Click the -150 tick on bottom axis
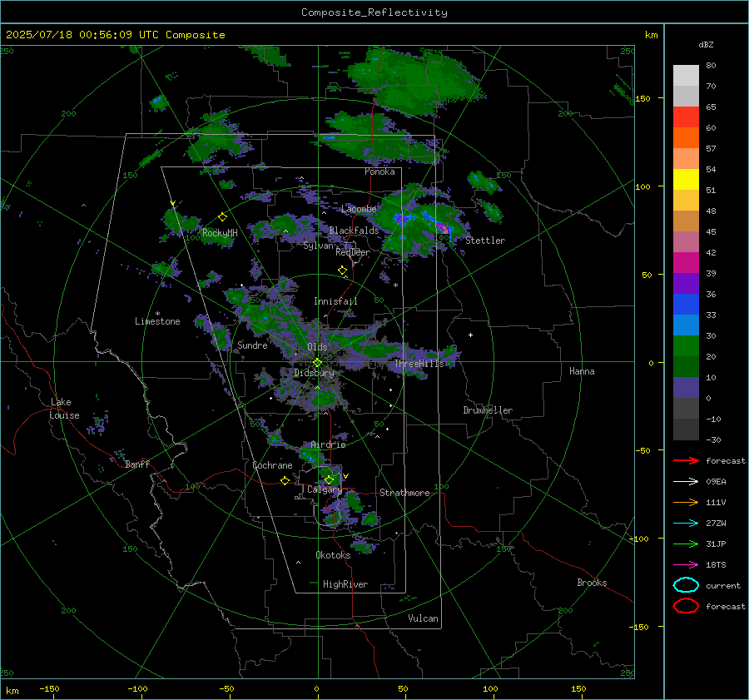Viewport: 749px width, 700px height. [49, 689]
